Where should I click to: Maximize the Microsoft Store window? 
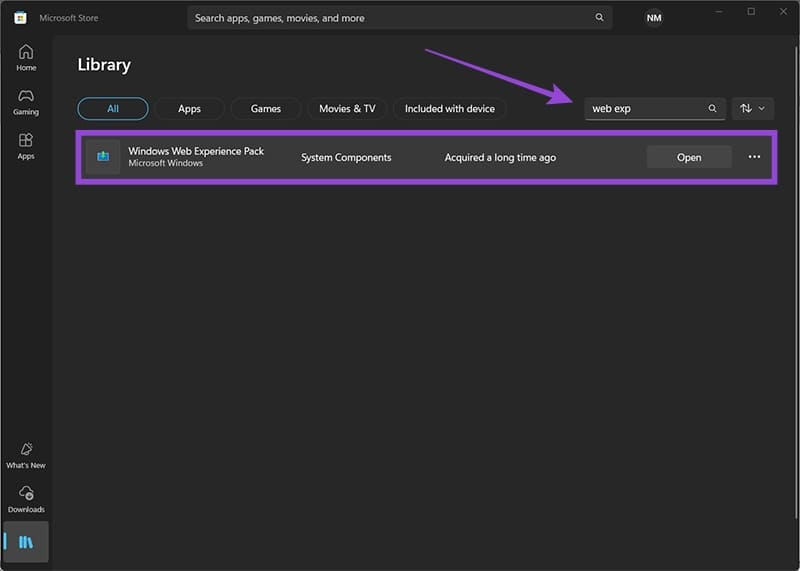pyautogui.click(x=751, y=11)
